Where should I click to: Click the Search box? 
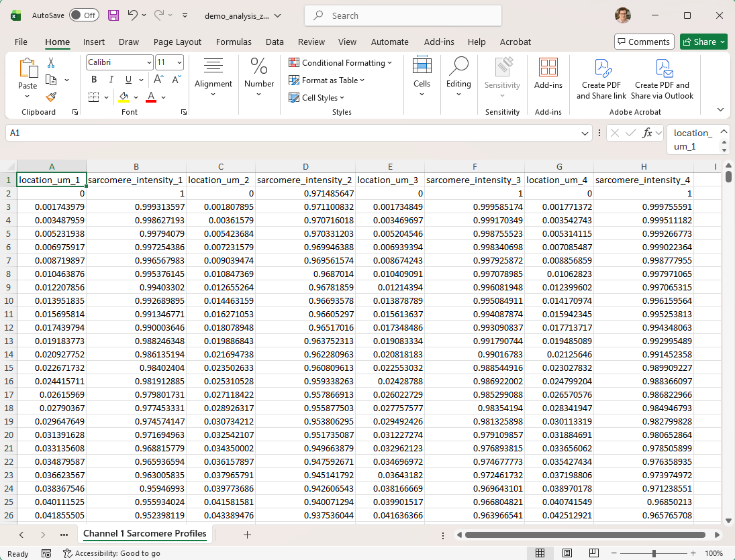click(x=403, y=15)
